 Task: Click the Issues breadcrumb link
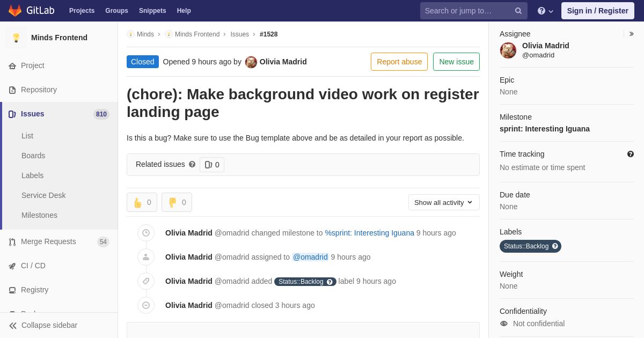point(239,34)
